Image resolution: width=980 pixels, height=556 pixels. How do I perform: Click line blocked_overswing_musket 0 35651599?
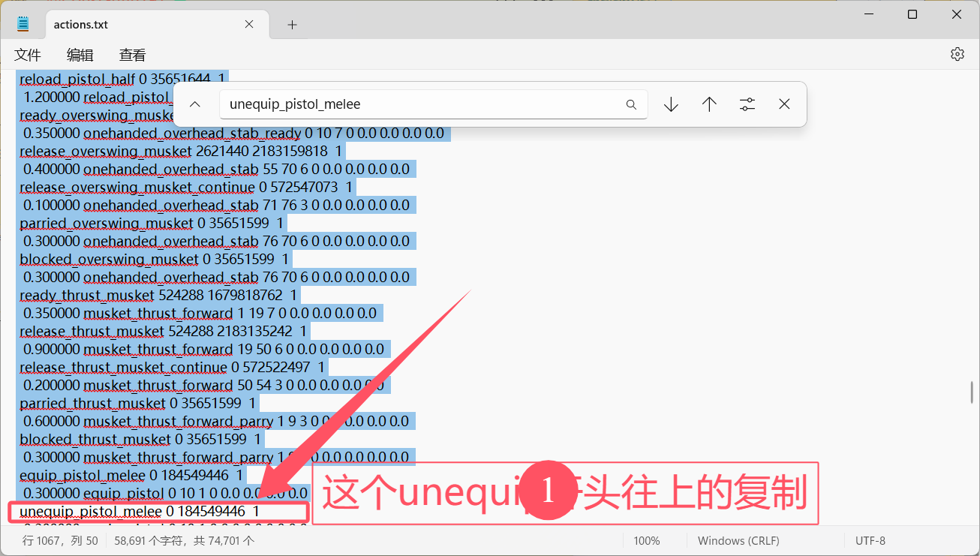click(x=155, y=259)
